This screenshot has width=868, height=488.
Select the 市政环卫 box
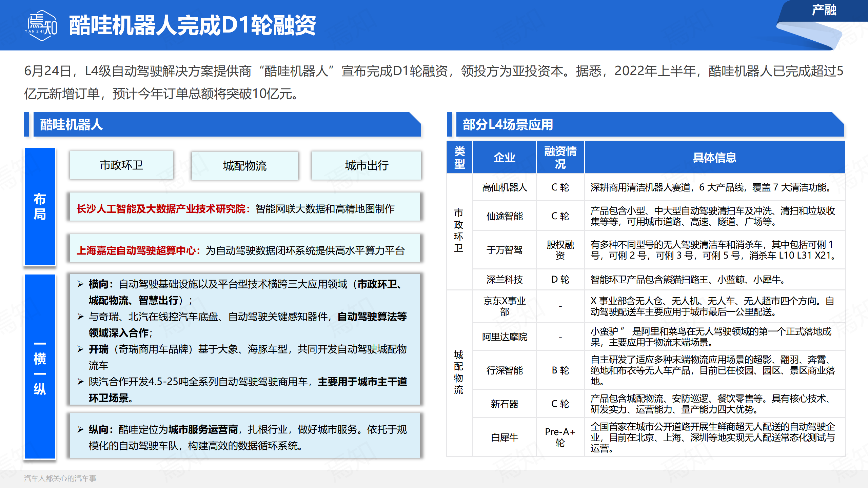click(121, 165)
